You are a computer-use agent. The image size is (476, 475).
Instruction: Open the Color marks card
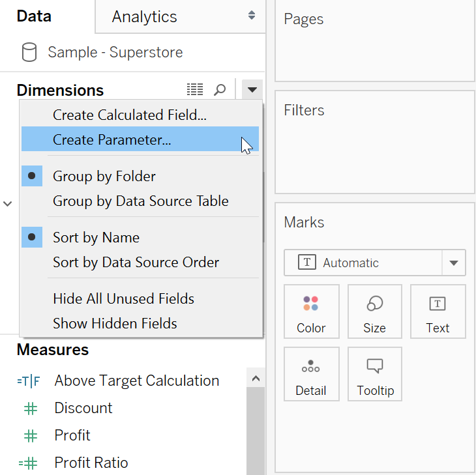coord(311,311)
